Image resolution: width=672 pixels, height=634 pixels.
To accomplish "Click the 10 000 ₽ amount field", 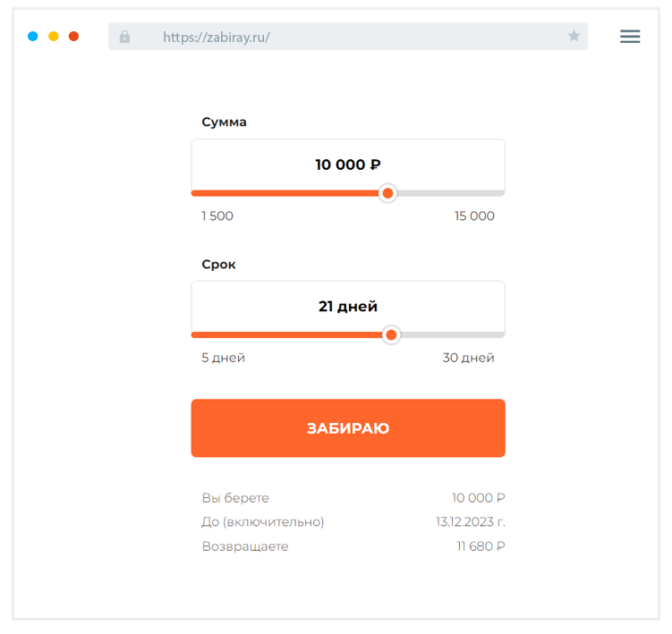I will [348, 165].
